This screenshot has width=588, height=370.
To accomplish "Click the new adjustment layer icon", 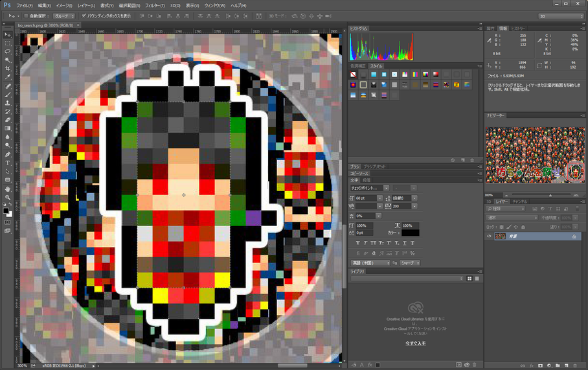I will point(549,365).
